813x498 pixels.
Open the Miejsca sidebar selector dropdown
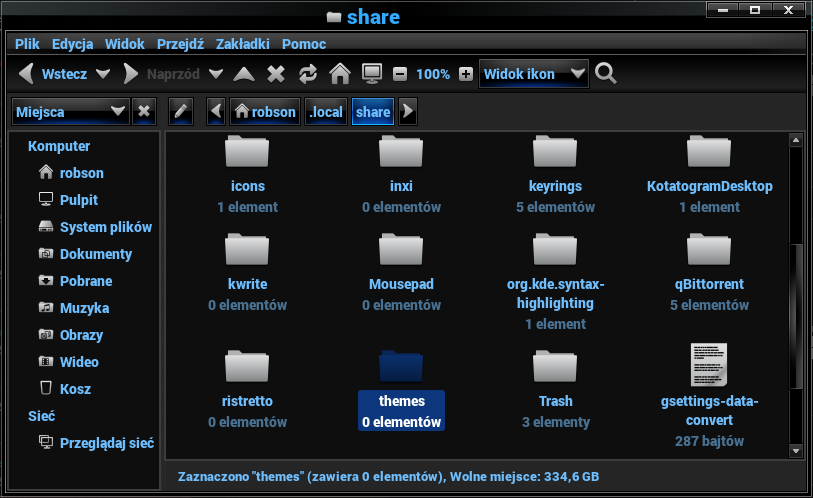pyautogui.click(x=70, y=112)
